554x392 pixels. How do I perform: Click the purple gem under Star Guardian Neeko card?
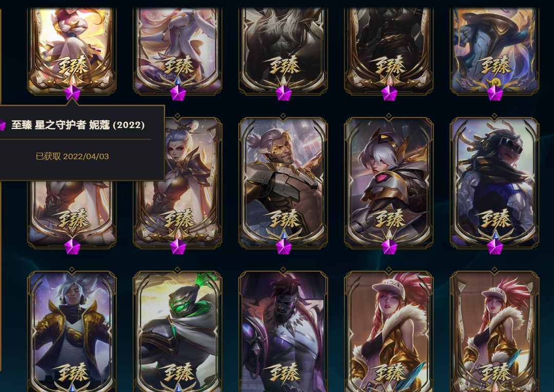pos(72,93)
